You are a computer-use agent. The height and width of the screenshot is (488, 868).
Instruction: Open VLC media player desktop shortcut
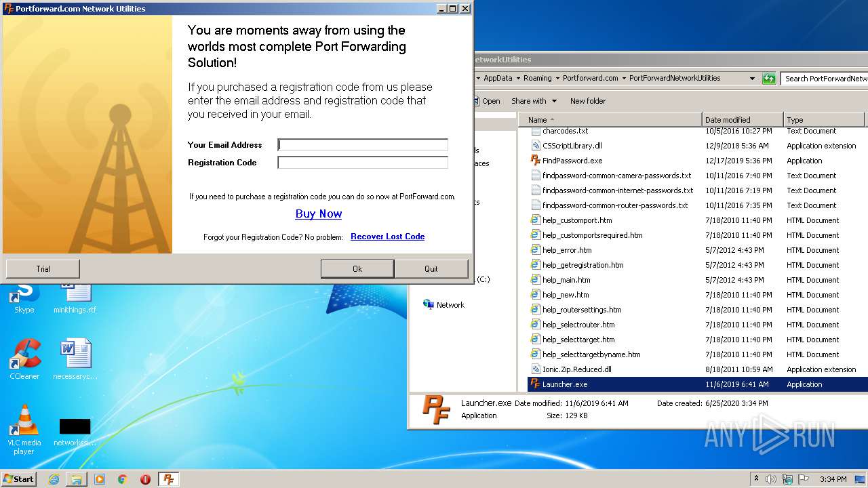pyautogui.click(x=24, y=429)
